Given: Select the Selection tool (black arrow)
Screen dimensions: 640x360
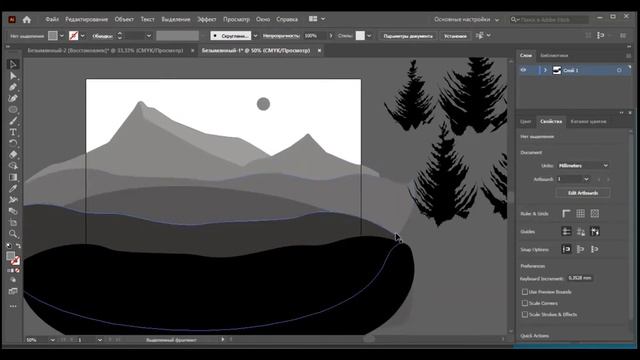Looking at the screenshot, I should coord(13,64).
